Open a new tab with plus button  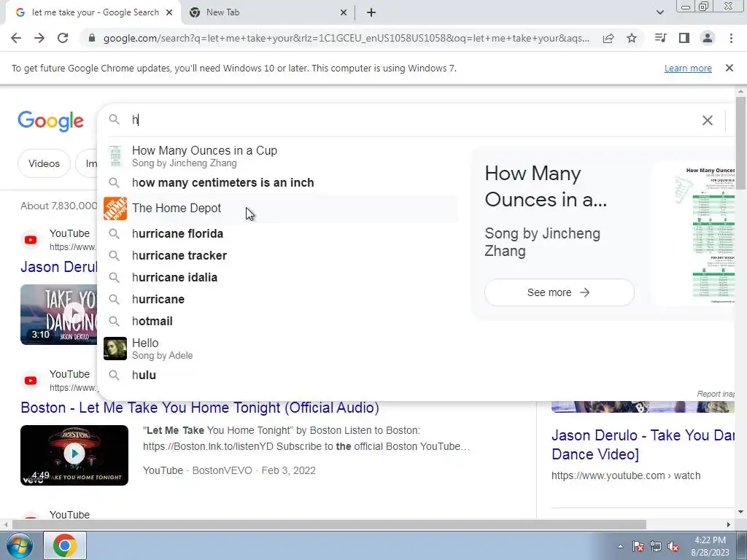coord(371,12)
